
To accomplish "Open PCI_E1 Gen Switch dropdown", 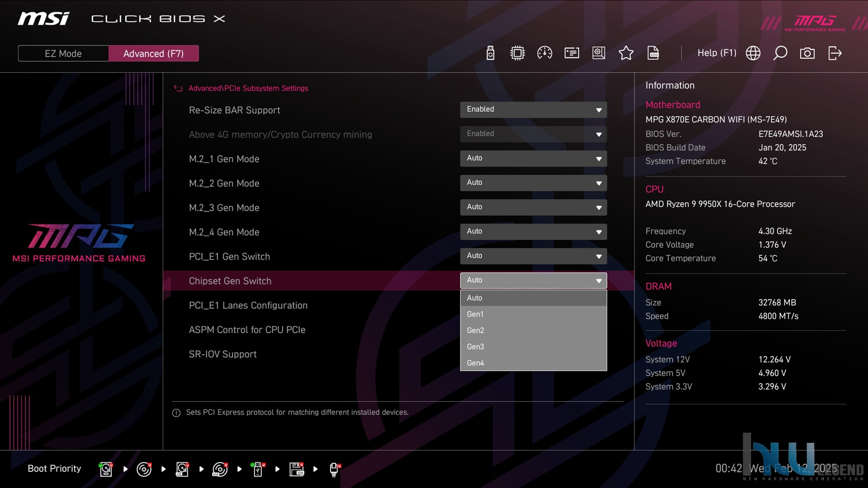I will [533, 256].
